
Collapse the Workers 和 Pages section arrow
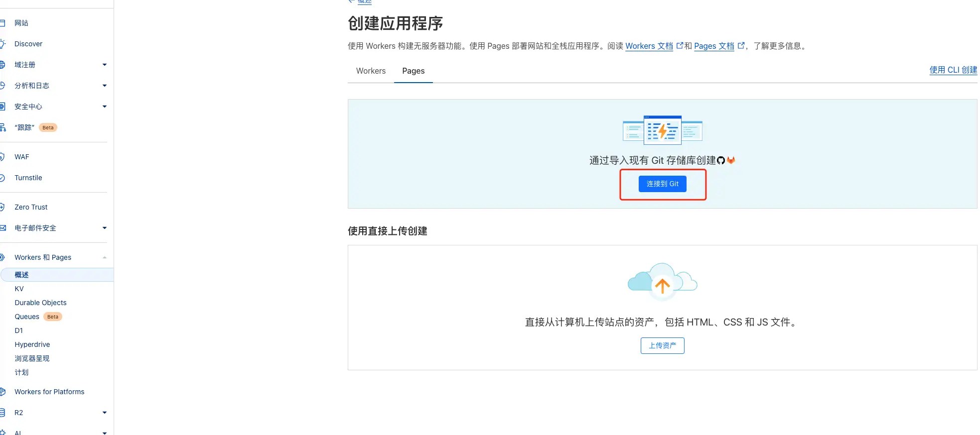[x=104, y=257]
